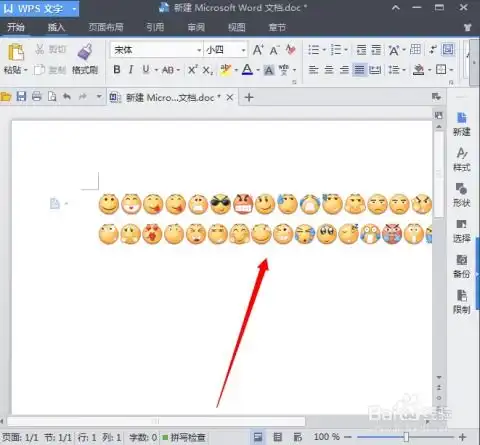Click the Save floppy disk icon
This screenshot has height=445, width=480.
point(21,97)
